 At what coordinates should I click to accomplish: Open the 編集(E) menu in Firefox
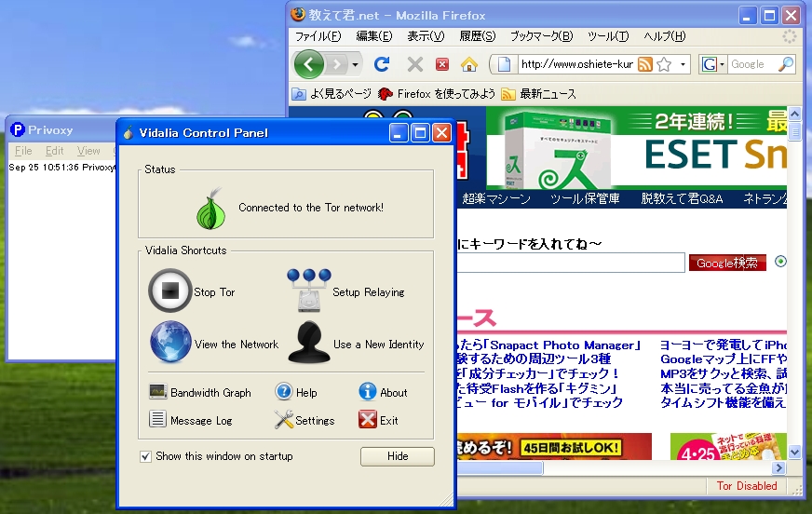(374, 36)
